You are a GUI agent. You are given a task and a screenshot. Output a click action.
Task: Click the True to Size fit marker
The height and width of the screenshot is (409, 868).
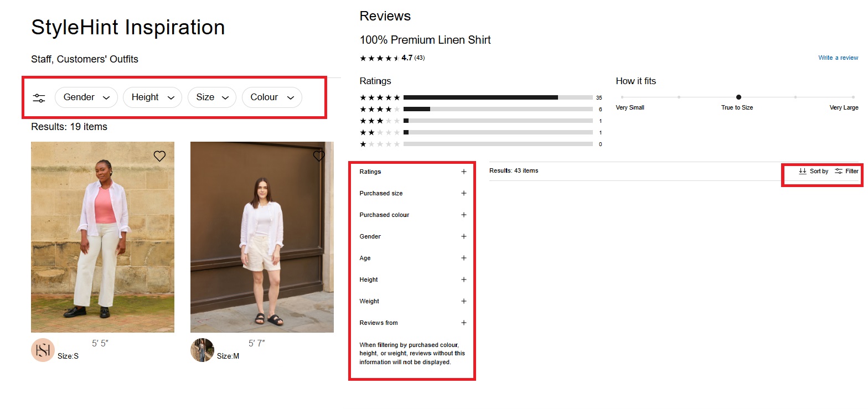coord(738,97)
